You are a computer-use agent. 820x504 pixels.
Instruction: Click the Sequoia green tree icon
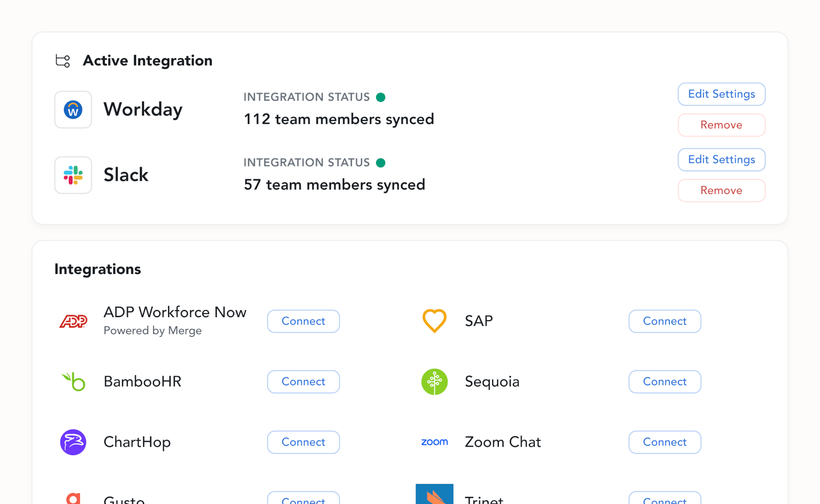[434, 382]
